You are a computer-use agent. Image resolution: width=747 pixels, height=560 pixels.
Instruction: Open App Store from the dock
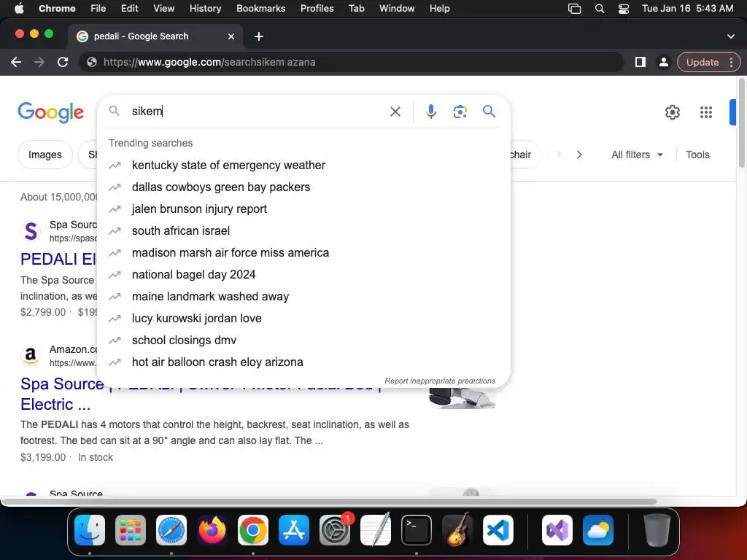coord(294,530)
